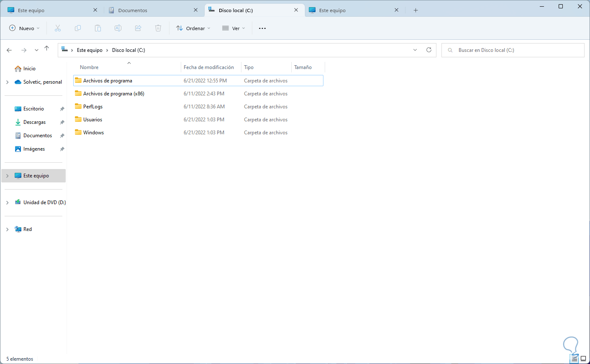Switch to details view icon in status bar

click(575, 359)
